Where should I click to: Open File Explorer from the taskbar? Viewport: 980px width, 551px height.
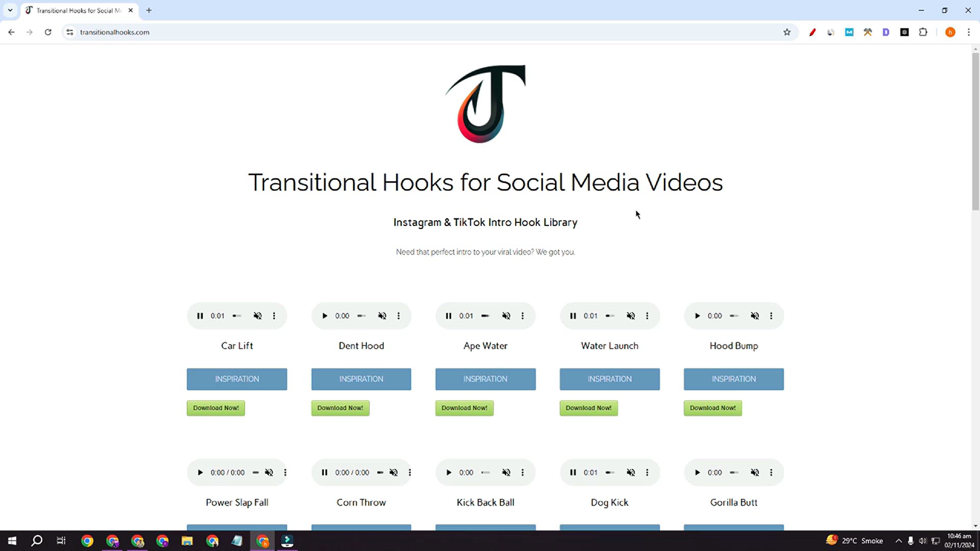tap(187, 541)
